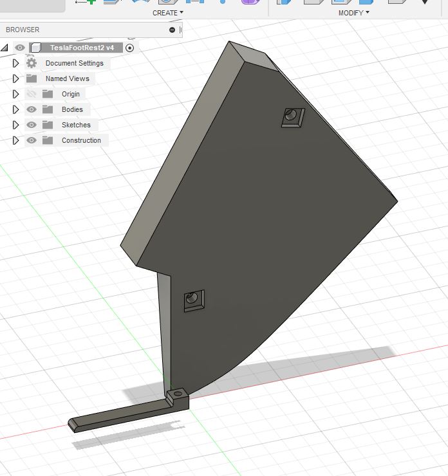Select the Origin label
448x476 pixels.
(x=71, y=94)
